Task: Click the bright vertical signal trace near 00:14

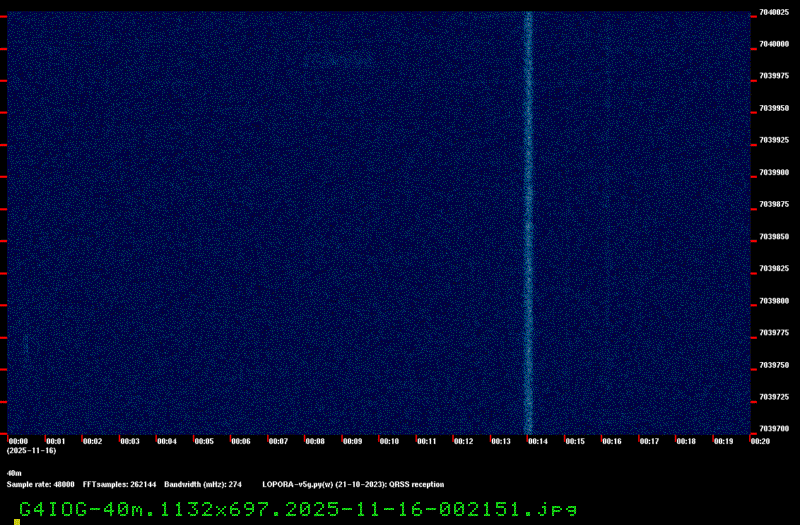Action: tap(529, 223)
